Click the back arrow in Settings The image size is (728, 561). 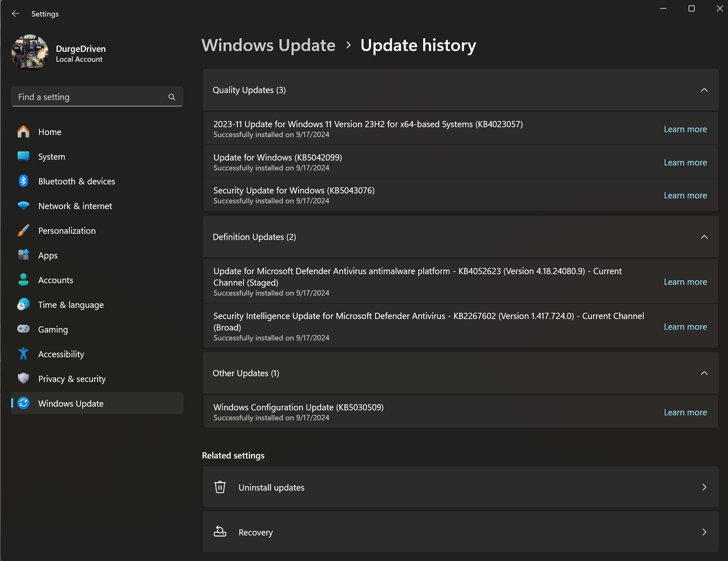[16, 14]
